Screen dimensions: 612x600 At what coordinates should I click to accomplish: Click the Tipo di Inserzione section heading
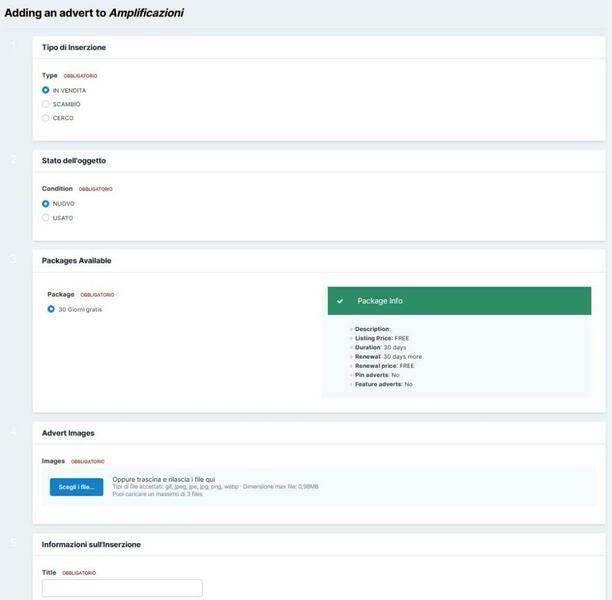click(x=74, y=47)
